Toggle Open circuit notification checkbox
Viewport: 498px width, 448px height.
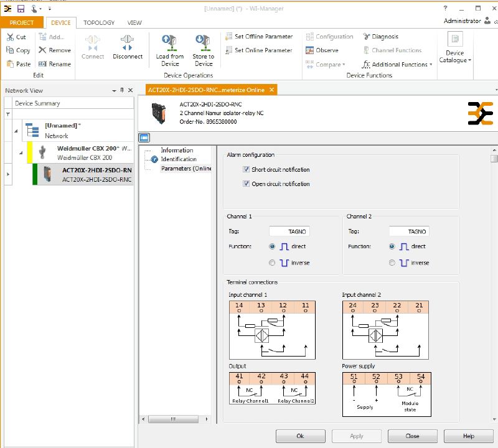coord(247,184)
